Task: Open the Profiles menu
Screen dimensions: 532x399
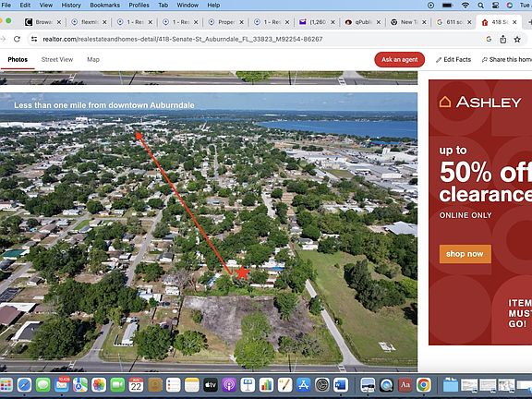Action: [x=139, y=6]
